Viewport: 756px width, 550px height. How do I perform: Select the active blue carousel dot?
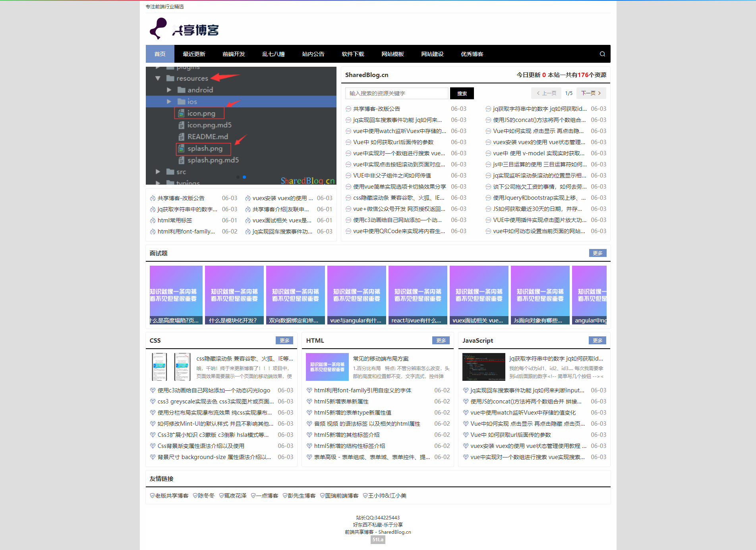(x=244, y=177)
